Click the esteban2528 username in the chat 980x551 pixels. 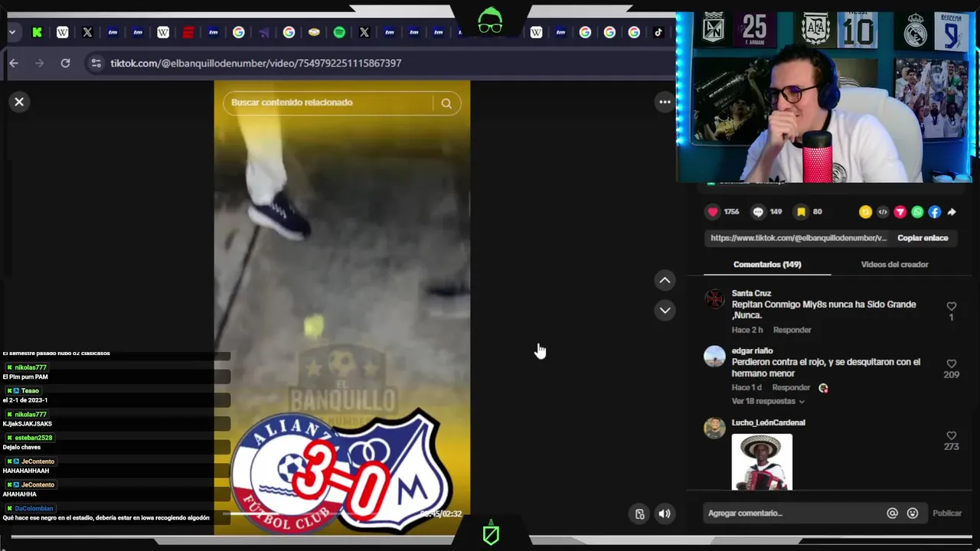tap(34, 438)
